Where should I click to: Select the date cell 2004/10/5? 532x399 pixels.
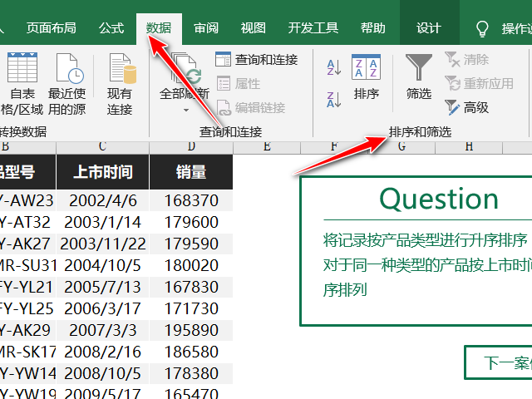[x=102, y=266]
